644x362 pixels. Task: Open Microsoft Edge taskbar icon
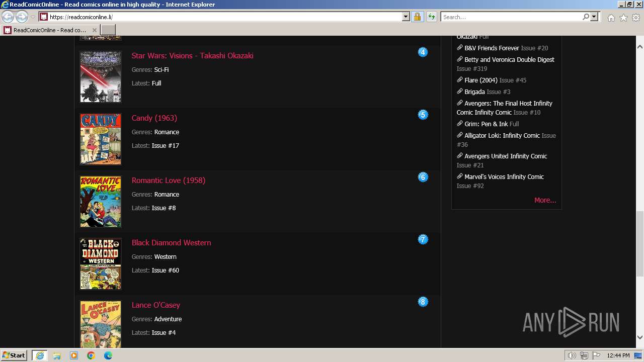108,355
